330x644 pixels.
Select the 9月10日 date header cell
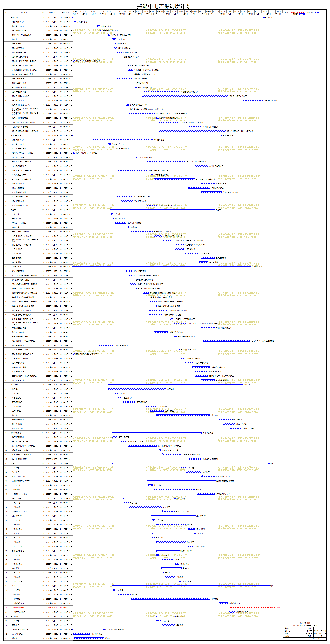[x=76, y=14]
